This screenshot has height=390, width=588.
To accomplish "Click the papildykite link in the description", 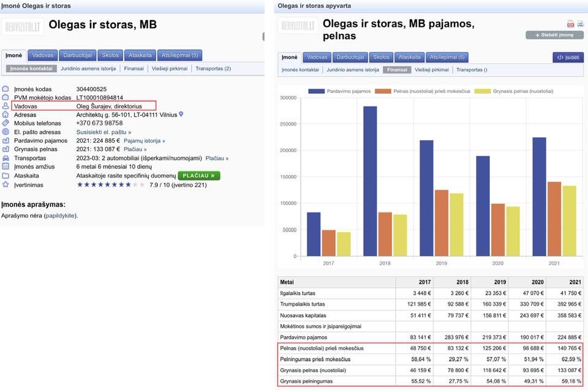I will 61,216.
